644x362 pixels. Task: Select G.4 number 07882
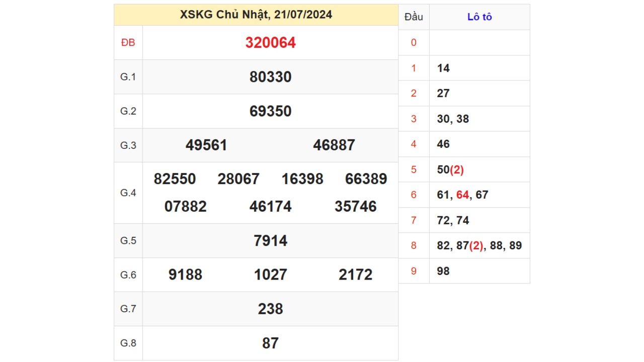[186, 207]
